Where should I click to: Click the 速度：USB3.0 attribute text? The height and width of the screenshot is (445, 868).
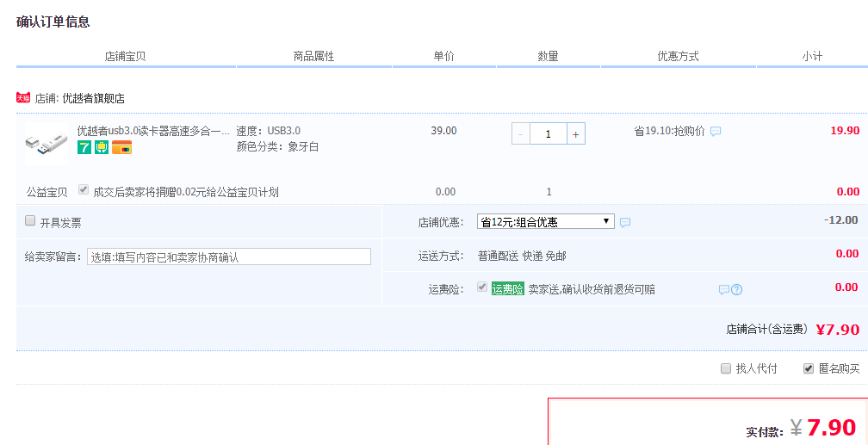tap(269, 131)
